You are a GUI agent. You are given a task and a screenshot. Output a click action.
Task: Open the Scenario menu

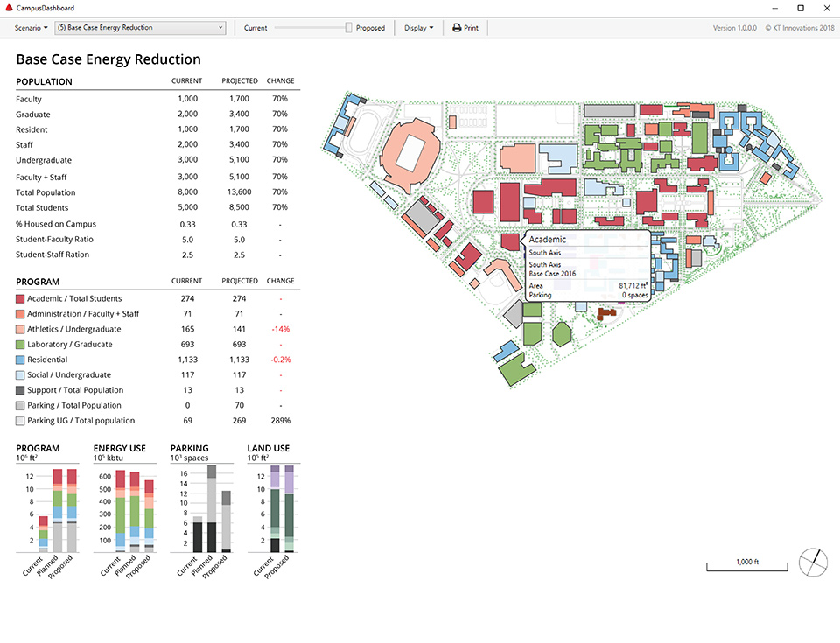click(29, 27)
